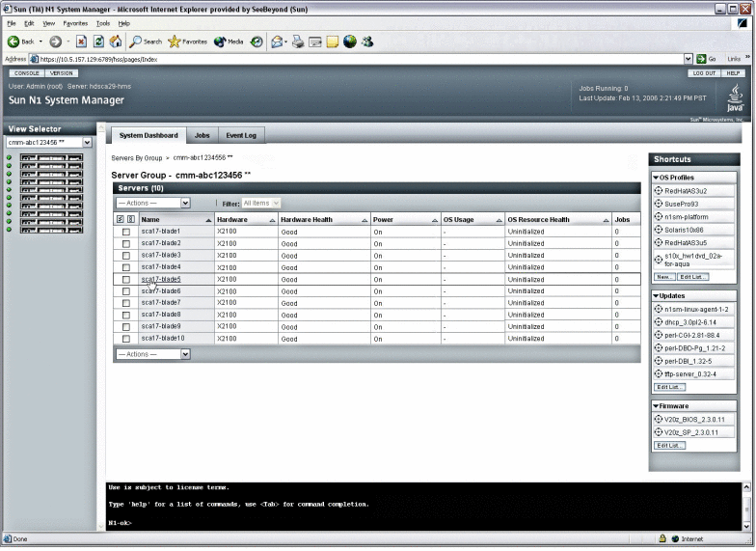Screen dimensions: 756x551
Task: Click the perl-DBD-Pg_1.21-2 update icon
Action: pyautogui.click(x=658, y=347)
